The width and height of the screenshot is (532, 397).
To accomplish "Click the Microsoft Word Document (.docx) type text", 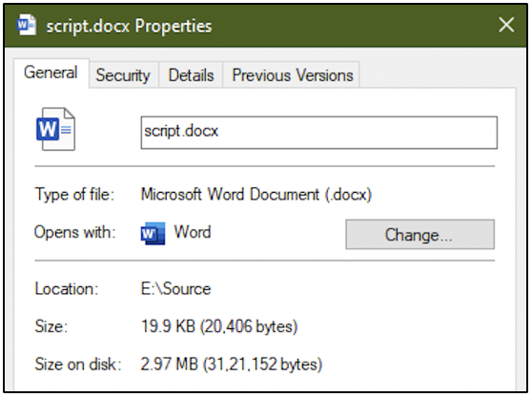I will [x=256, y=195].
